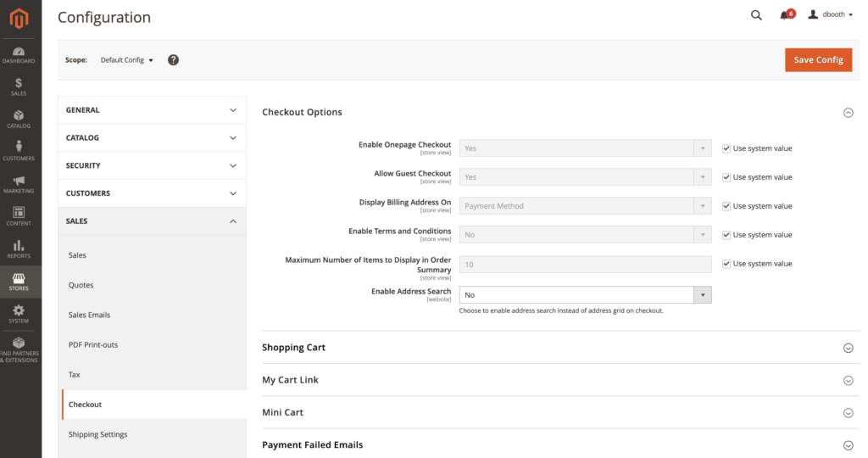Screen dimensions: 868x458
Task: Click the scope help question mark icon
Action: point(173,60)
